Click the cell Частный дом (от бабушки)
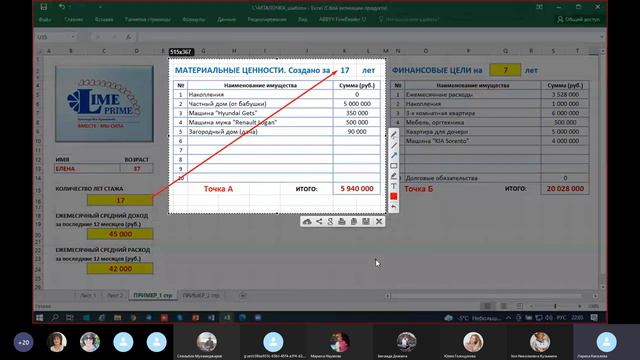640x360 pixels. [260, 104]
